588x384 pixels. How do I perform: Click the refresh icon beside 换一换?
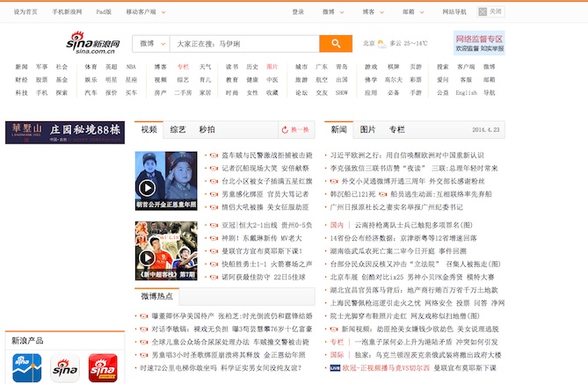pyautogui.click(x=285, y=130)
